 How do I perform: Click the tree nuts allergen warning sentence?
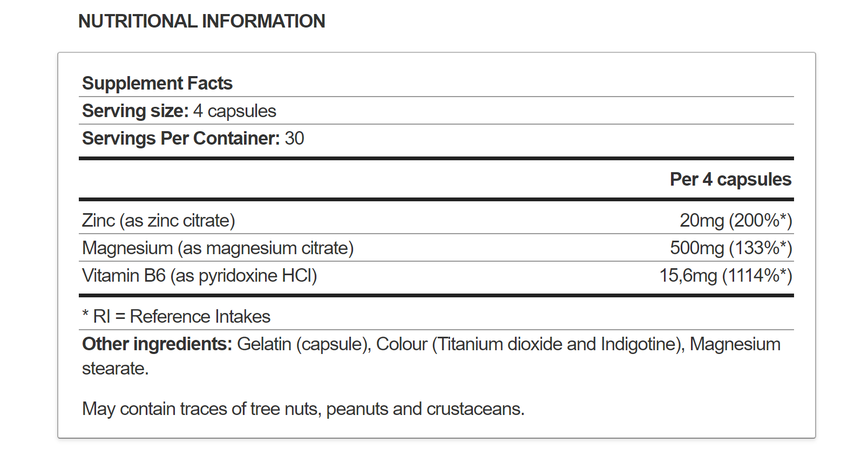[x=303, y=409]
